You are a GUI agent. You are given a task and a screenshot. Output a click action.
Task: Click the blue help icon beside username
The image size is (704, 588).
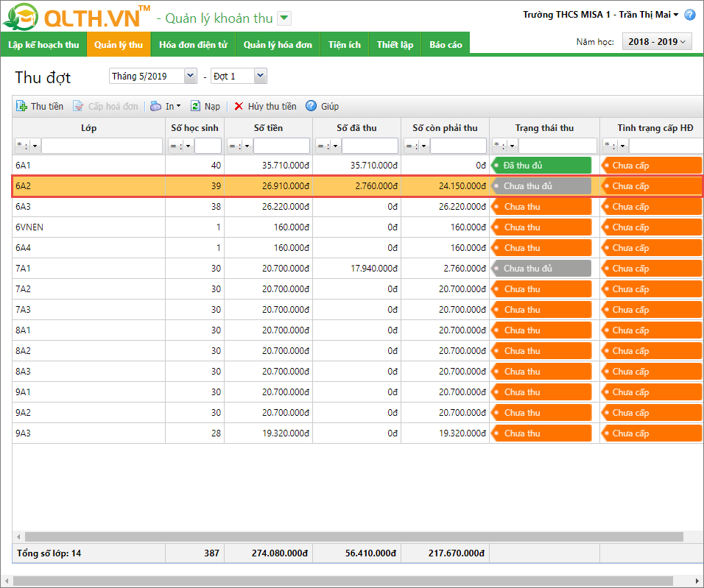pyautogui.click(x=689, y=15)
